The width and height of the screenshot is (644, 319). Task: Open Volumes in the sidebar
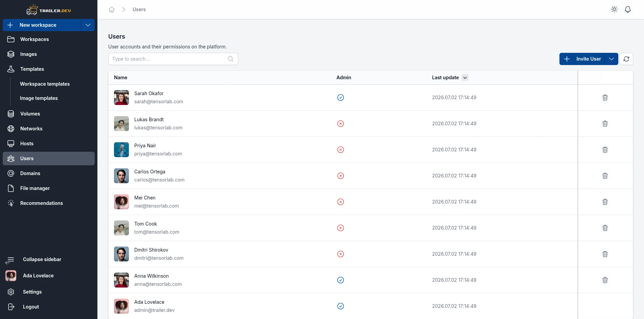click(49, 114)
